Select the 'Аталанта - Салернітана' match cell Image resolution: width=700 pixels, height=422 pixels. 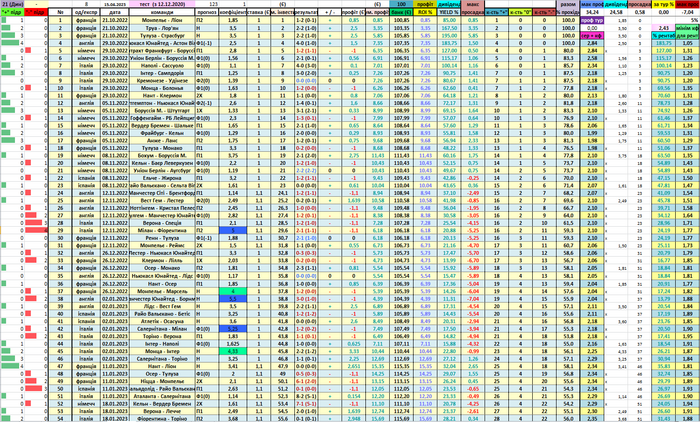162,396
